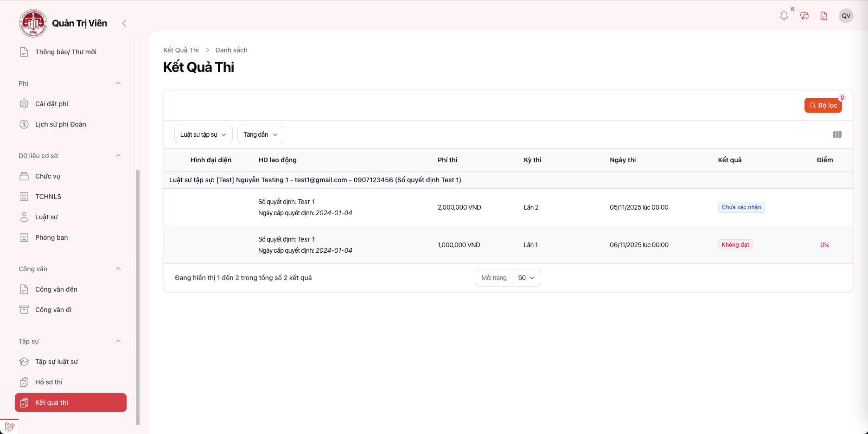Collapse the sidebar with the arrow icon
Screen dimensions: 868x434
tap(124, 23)
